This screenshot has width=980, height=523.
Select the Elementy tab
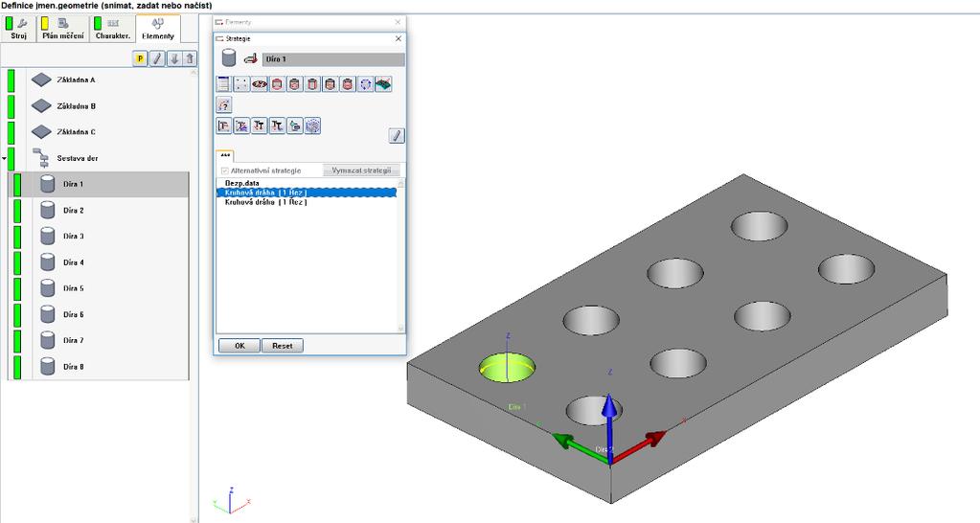coord(158,29)
